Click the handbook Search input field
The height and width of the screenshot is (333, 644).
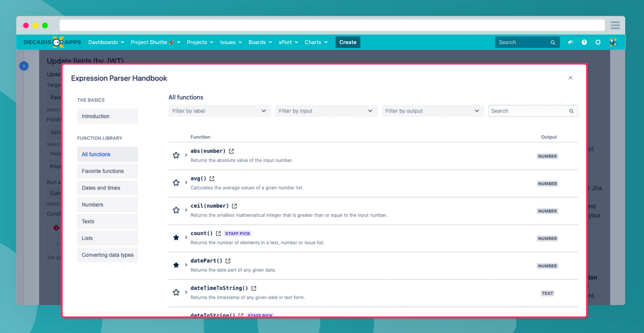point(533,111)
